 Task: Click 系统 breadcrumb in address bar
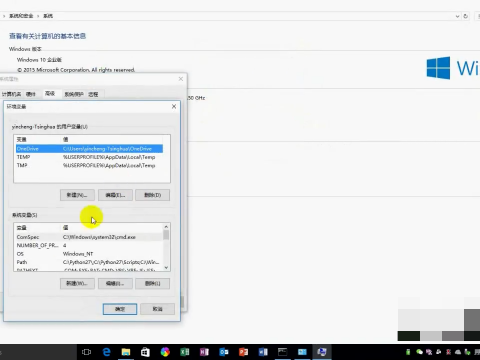(48, 16)
